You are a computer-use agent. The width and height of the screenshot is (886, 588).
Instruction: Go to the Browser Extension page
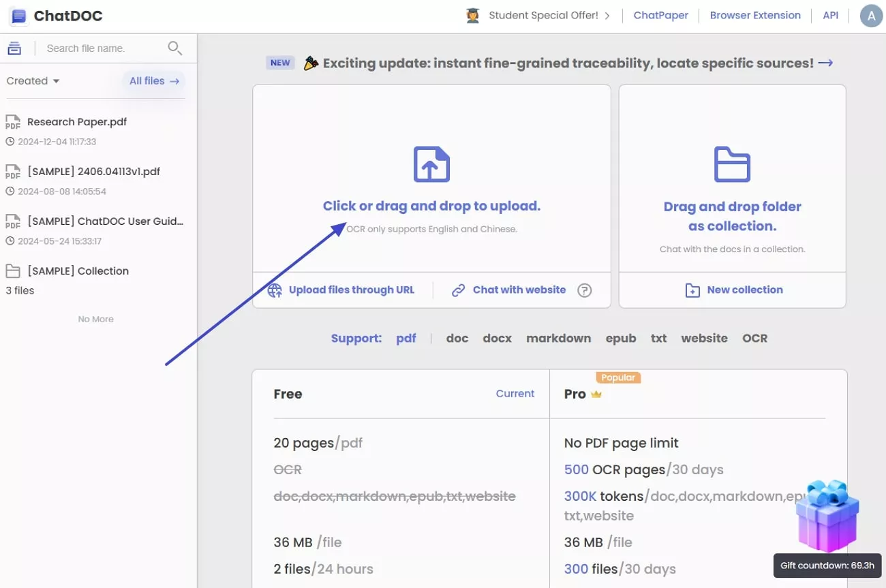pos(755,15)
